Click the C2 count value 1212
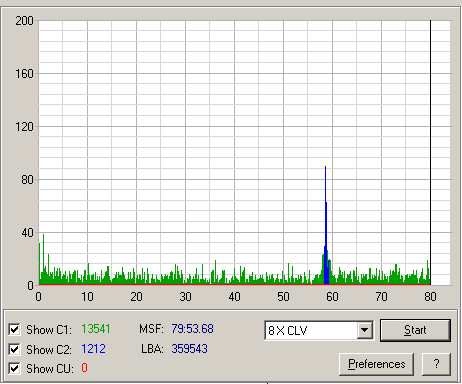Image resolution: width=462 pixels, height=384 pixels. pos(93,349)
